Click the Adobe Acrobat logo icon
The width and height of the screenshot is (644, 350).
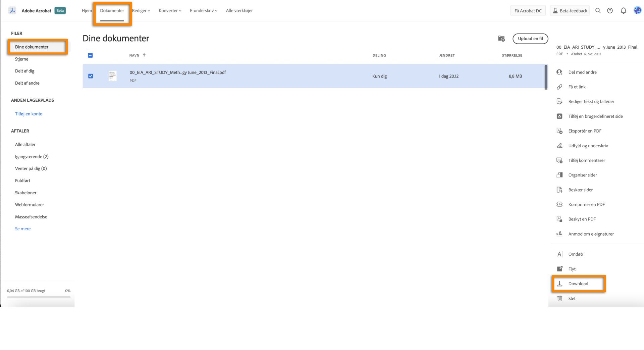tap(12, 10)
